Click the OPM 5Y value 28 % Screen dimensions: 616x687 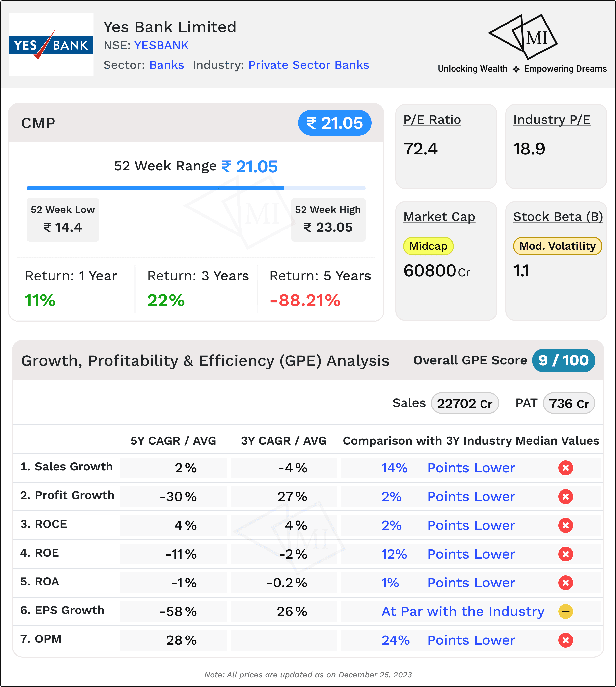click(x=181, y=640)
